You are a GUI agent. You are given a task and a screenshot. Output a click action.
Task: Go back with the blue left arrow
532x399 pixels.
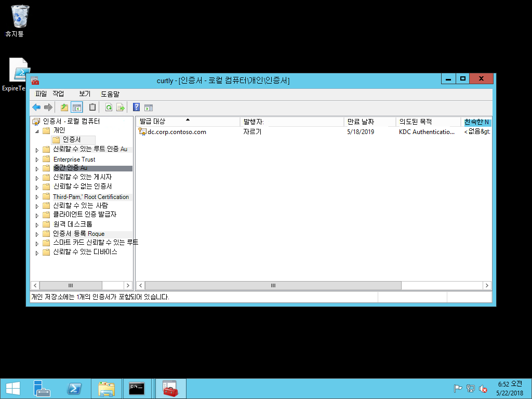(36, 108)
